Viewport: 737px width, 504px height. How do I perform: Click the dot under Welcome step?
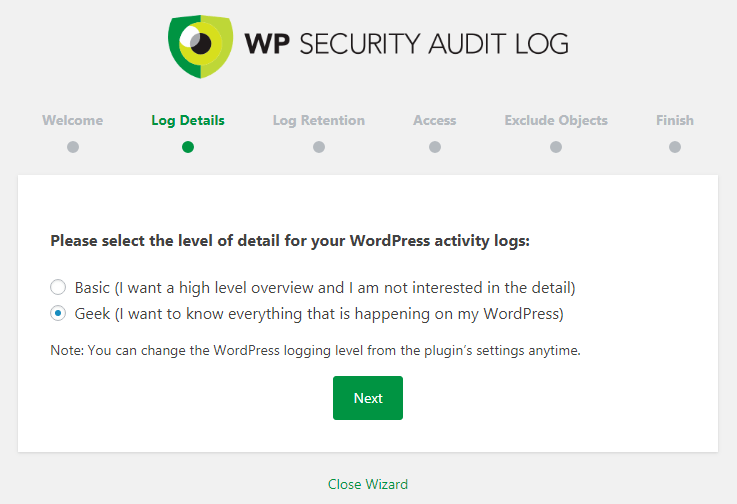point(73,147)
